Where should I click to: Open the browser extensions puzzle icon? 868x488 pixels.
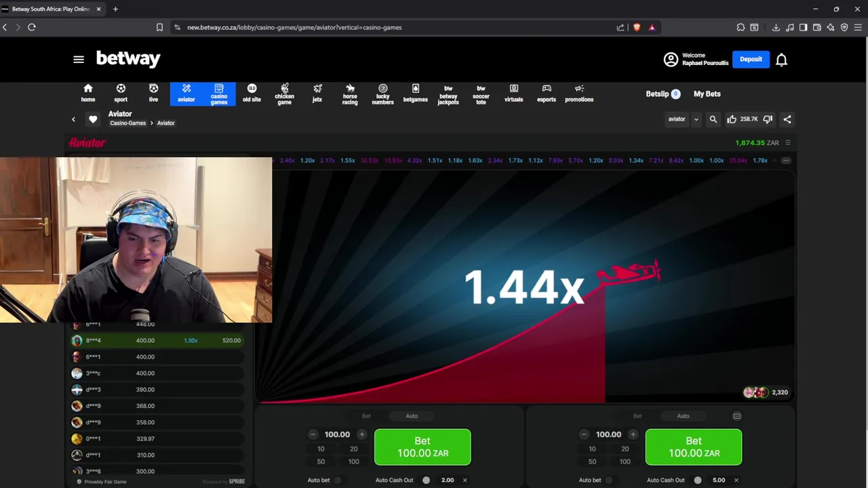[741, 27]
